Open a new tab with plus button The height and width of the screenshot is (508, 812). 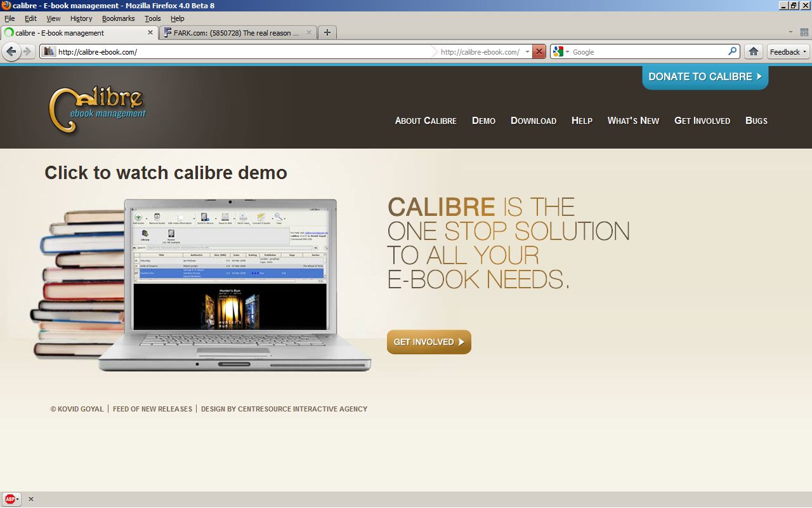[x=327, y=32]
